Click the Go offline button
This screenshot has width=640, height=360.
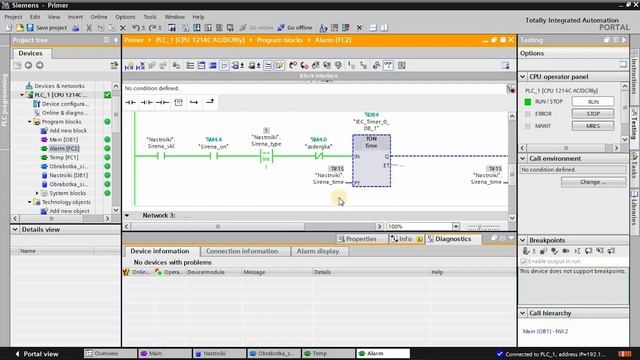pos(295,28)
